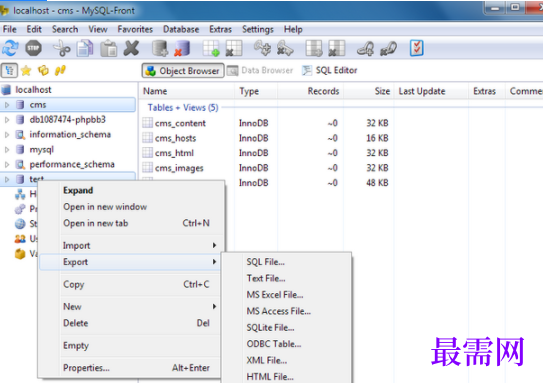
Task: Click the Refresh toolbar icon
Action: point(10,48)
